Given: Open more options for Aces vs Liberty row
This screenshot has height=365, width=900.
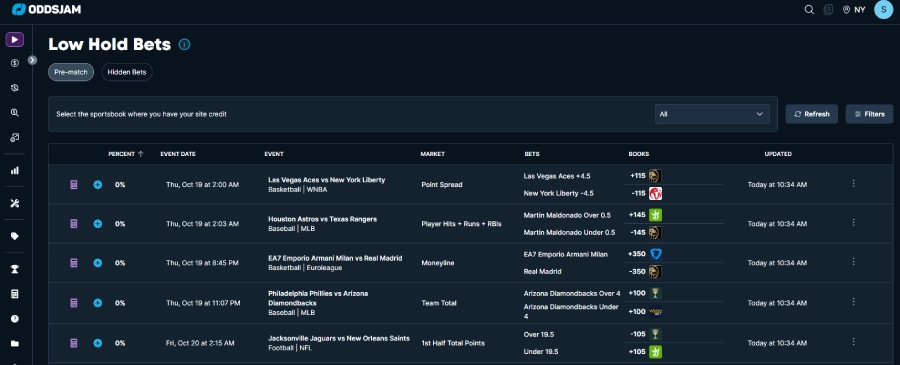Looking at the screenshot, I should pyautogui.click(x=853, y=184).
